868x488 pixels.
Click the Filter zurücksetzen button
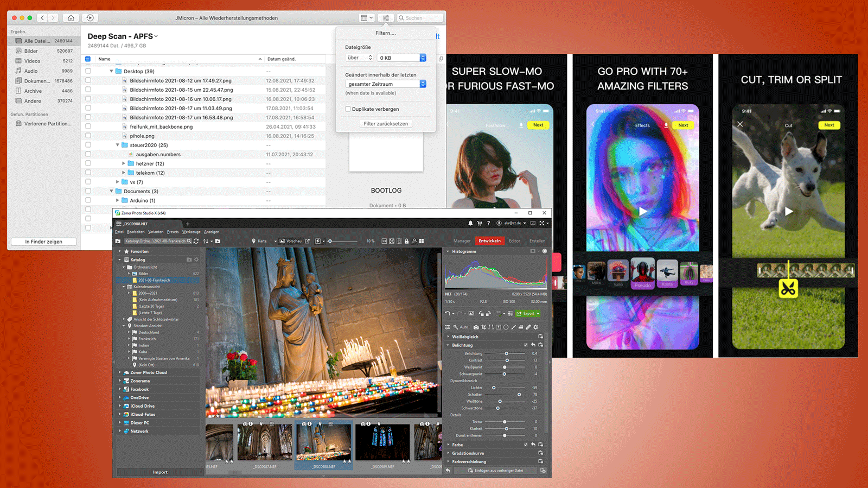[386, 124]
